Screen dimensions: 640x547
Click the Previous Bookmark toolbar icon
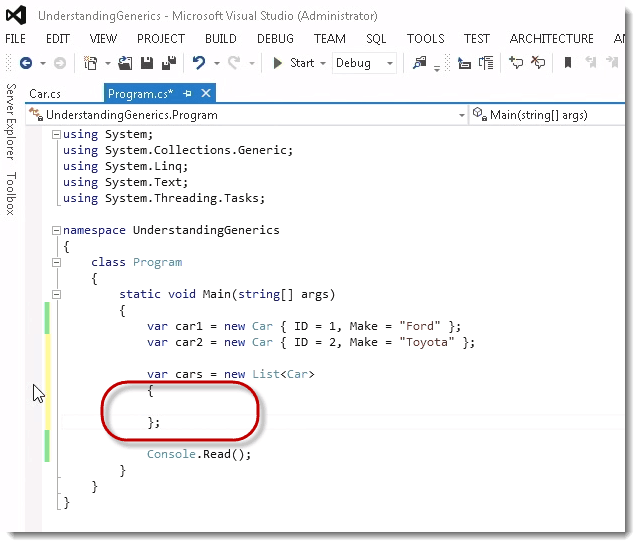[x=590, y=62]
